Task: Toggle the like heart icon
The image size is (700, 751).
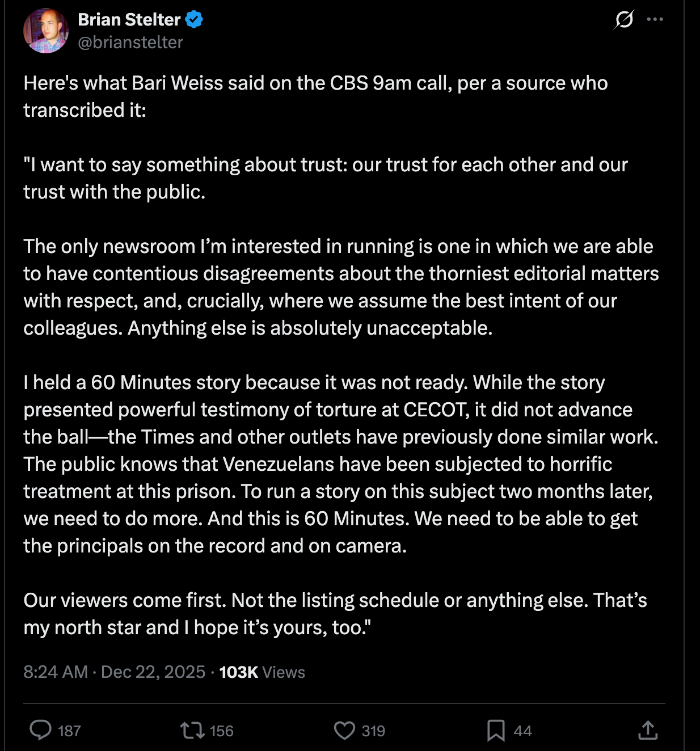Action: pyautogui.click(x=344, y=730)
